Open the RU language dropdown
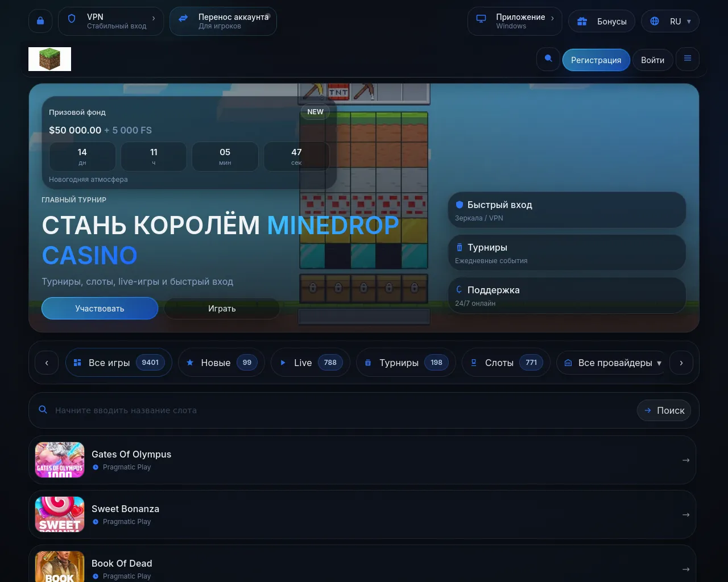This screenshot has height=582, width=728. [670, 21]
